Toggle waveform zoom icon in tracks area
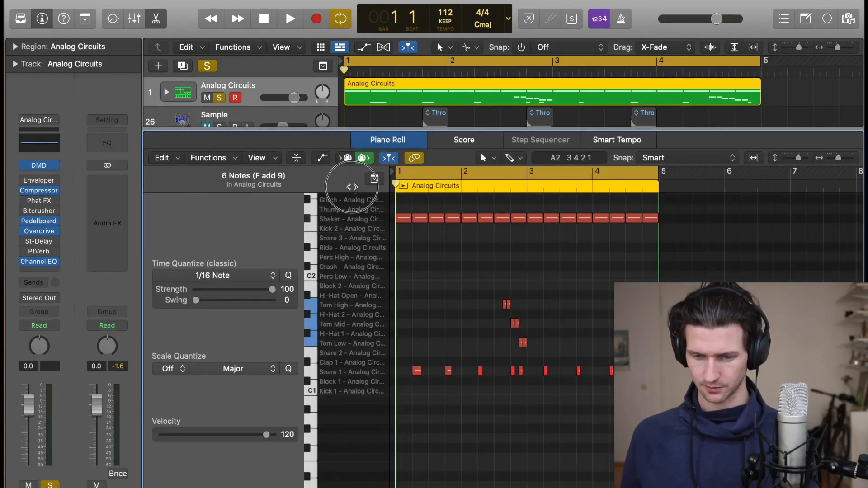 coord(710,47)
